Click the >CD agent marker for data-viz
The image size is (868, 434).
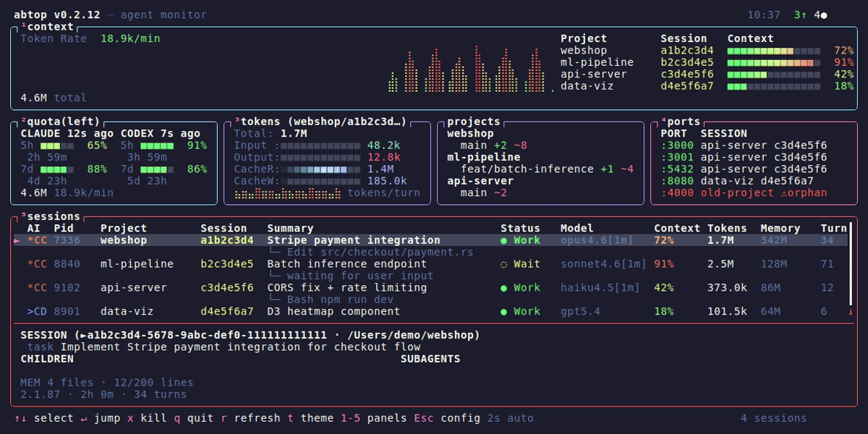[x=36, y=312]
